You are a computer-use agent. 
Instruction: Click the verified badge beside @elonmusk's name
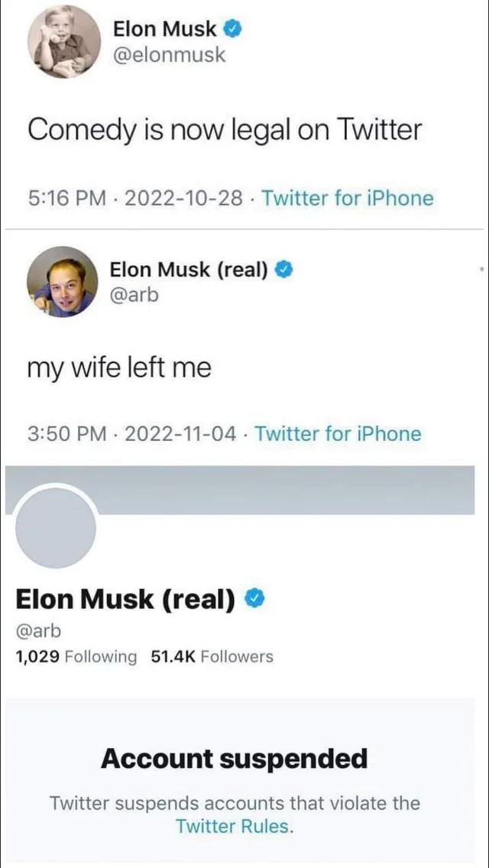[232, 30]
